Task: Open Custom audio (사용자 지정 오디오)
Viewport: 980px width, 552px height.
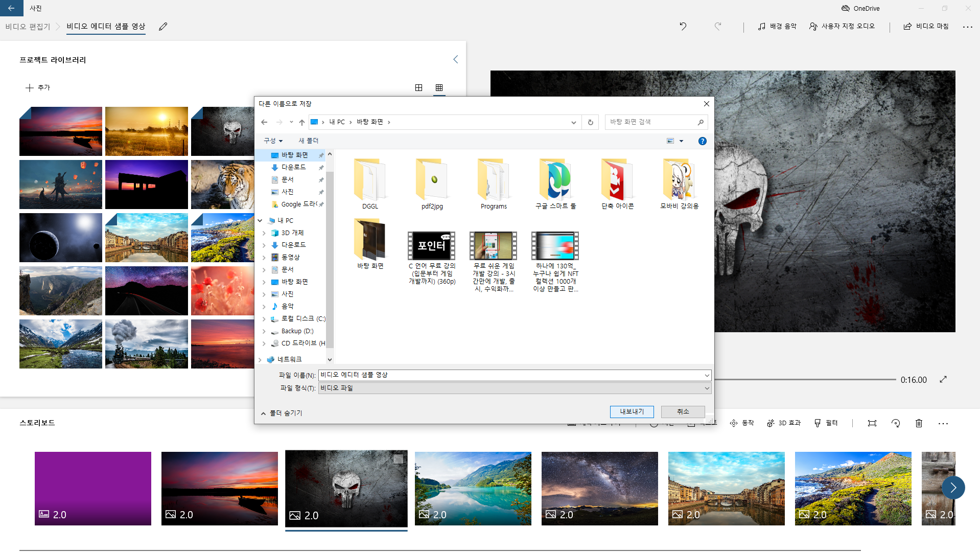Action: coord(842,26)
